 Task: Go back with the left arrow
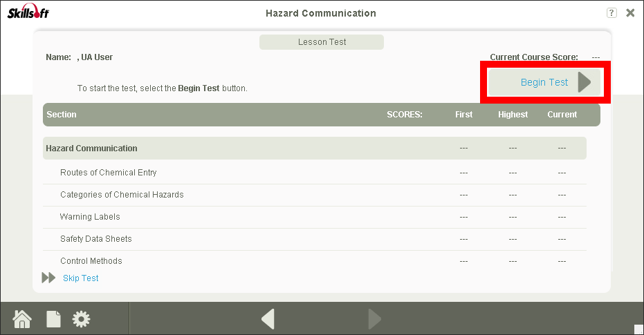click(x=268, y=319)
